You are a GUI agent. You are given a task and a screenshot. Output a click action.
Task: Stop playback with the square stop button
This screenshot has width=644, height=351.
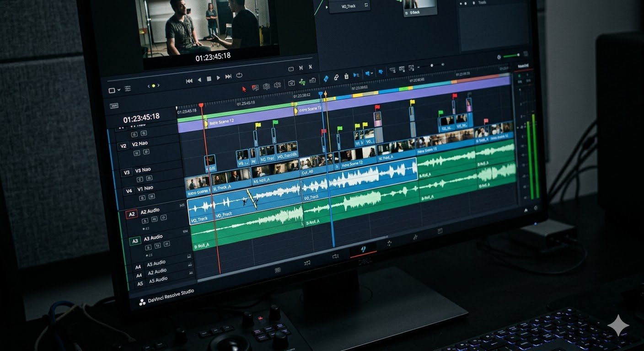[209, 79]
